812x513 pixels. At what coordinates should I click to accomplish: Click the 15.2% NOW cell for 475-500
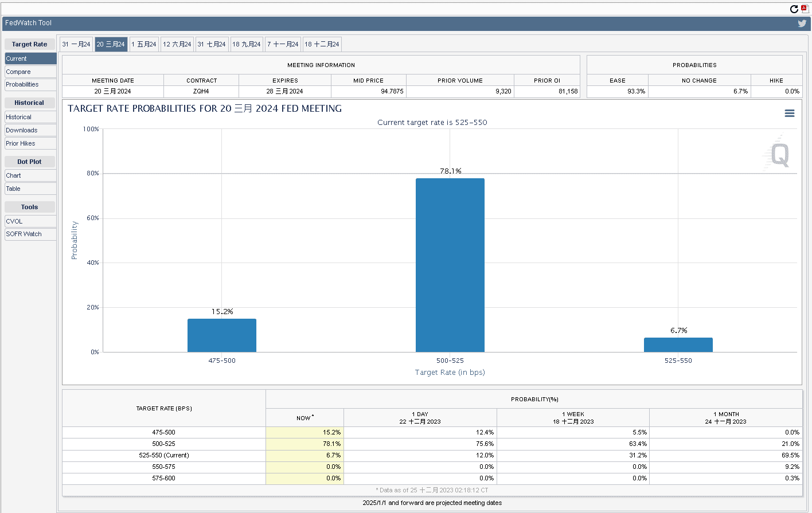(x=304, y=432)
